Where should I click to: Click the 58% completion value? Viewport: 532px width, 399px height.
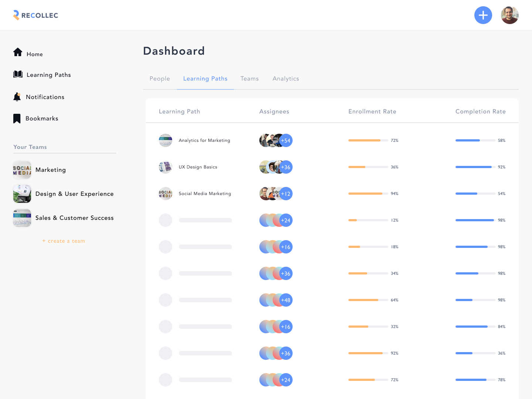point(502,140)
